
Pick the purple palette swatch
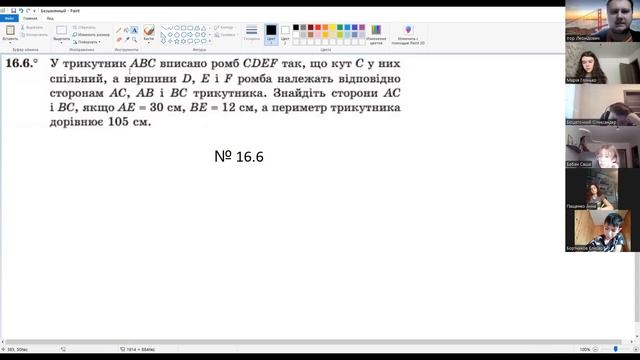[x=362, y=27]
